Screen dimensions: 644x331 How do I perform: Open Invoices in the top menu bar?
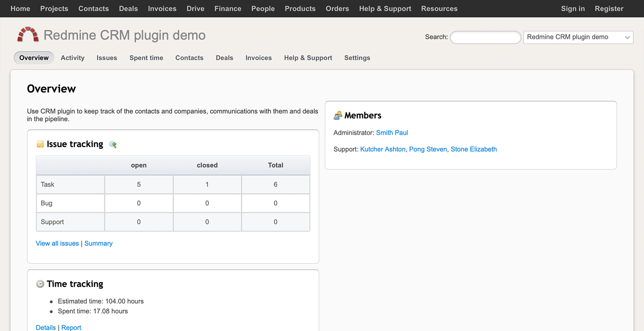pos(162,8)
